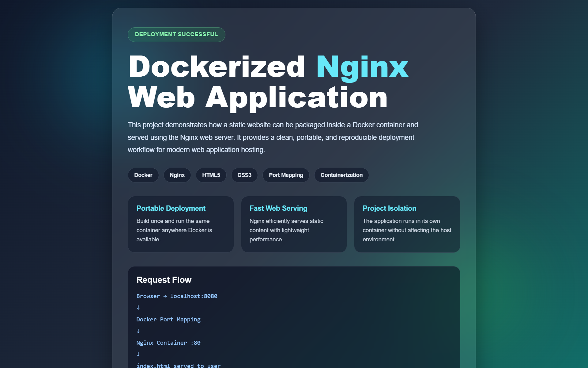
Task: Select the Port Mapping tag pill
Action: [x=286, y=175]
